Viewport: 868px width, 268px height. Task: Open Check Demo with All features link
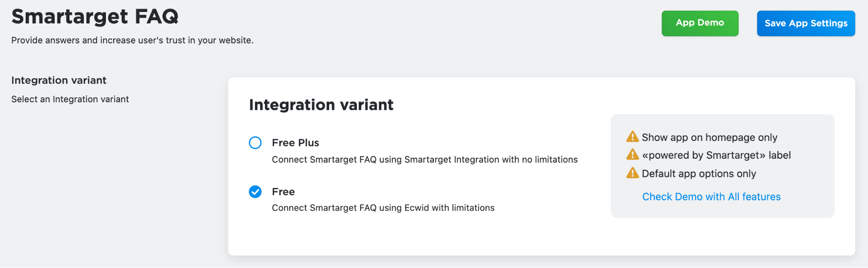pyautogui.click(x=711, y=197)
